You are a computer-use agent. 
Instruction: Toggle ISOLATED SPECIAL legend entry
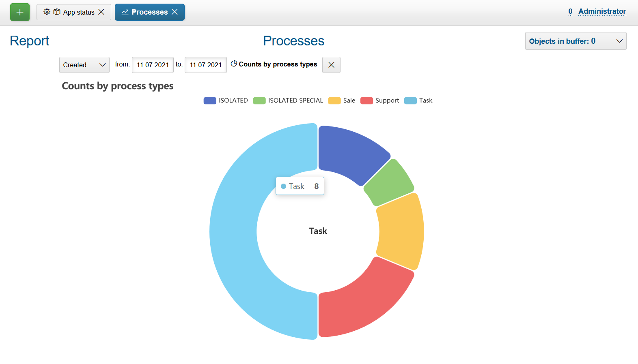pos(288,101)
